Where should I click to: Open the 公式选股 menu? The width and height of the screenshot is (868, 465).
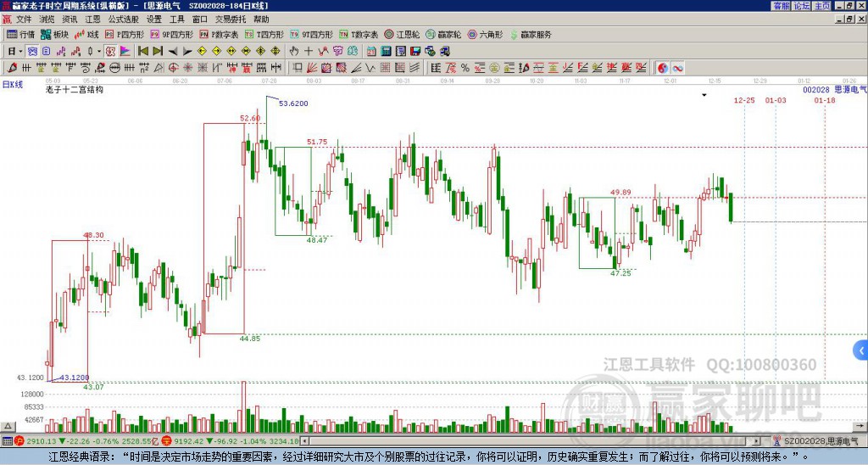(123, 20)
